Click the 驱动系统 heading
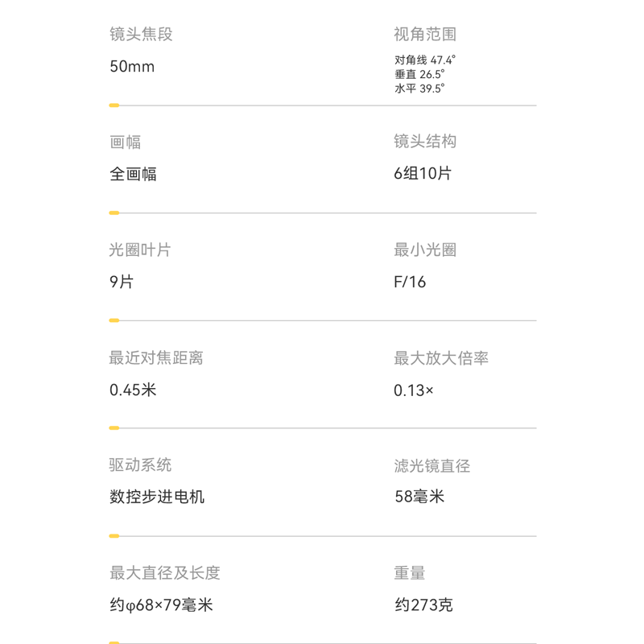Screen dimensions: 644x644 pyautogui.click(x=140, y=465)
